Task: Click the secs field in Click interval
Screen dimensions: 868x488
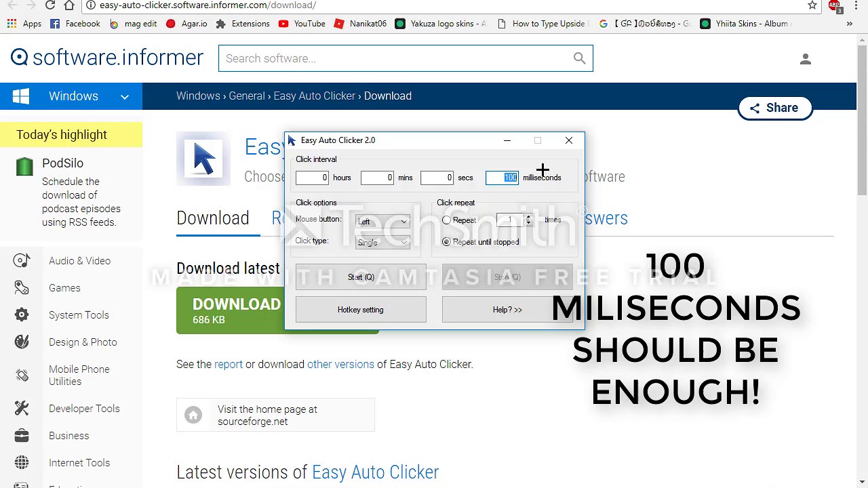Action: [437, 178]
